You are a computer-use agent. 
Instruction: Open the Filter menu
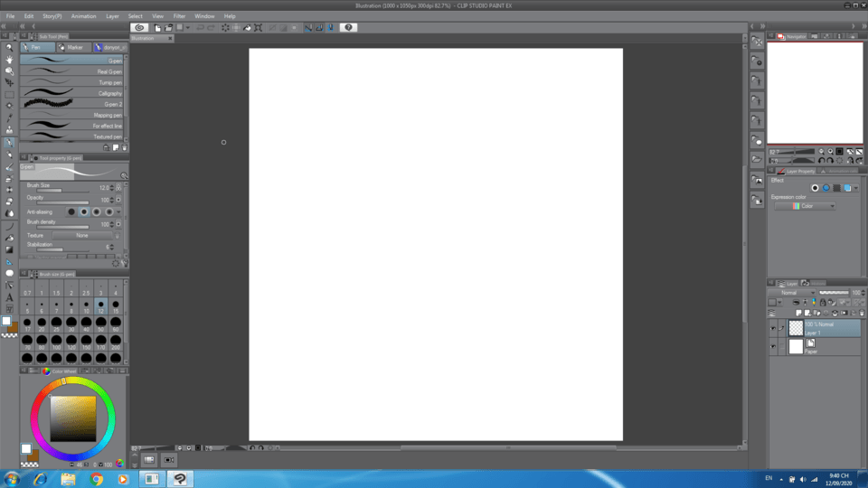[179, 16]
